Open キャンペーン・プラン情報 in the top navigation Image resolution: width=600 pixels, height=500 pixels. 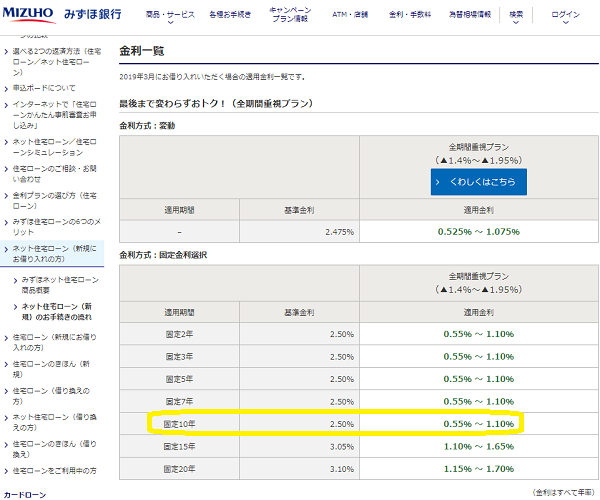(290, 15)
